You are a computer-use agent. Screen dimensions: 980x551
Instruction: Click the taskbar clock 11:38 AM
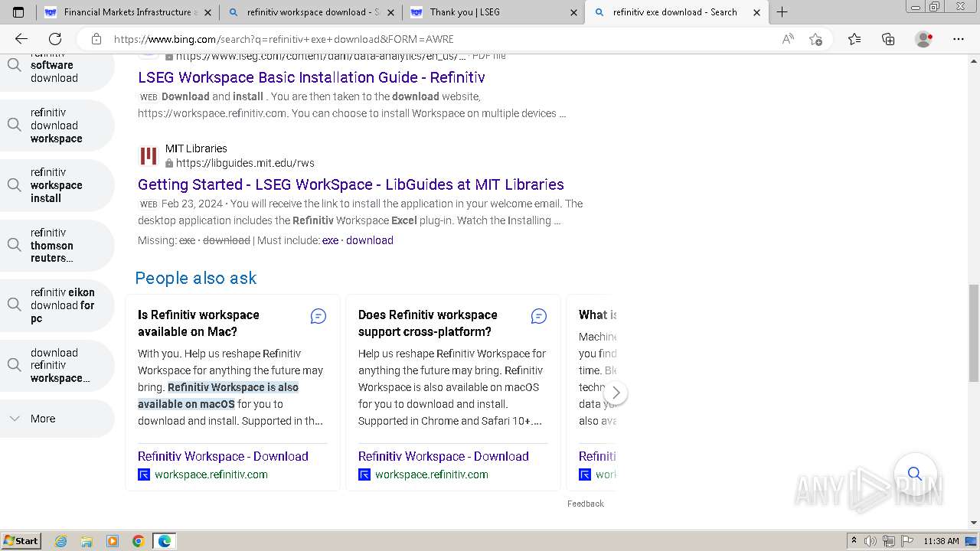tap(941, 541)
